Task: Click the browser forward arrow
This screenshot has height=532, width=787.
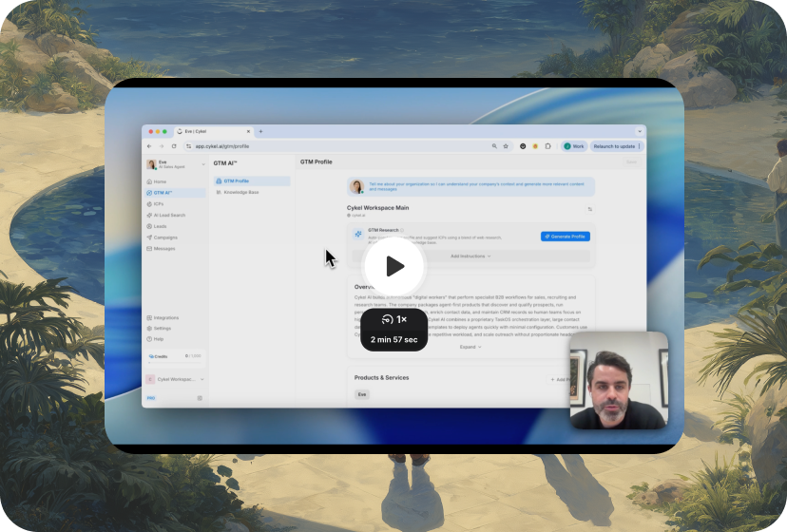Action: [162, 146]
